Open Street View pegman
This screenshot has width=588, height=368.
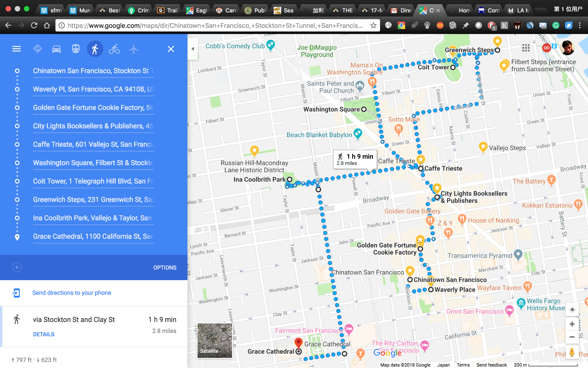tap(572, 352)
